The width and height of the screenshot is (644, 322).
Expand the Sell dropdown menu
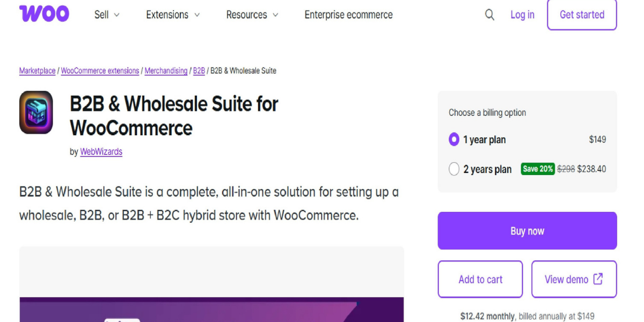pos(107,15)
